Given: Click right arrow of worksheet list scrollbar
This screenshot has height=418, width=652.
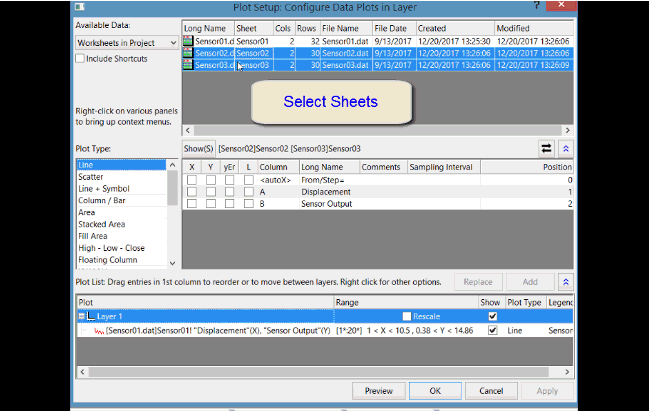Looking at the screenshot, I should (568, 131).
